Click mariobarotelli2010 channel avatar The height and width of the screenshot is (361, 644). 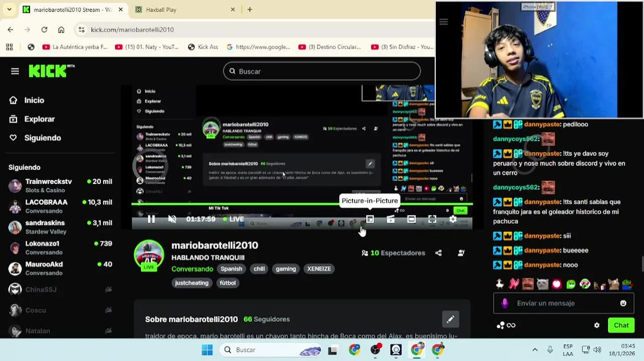click(x=149, y=255)
